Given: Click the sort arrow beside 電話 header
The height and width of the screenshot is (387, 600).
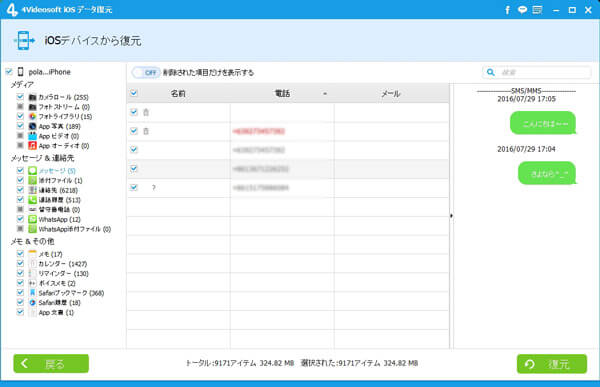Looking at the screenshot, I should [325, 94].
